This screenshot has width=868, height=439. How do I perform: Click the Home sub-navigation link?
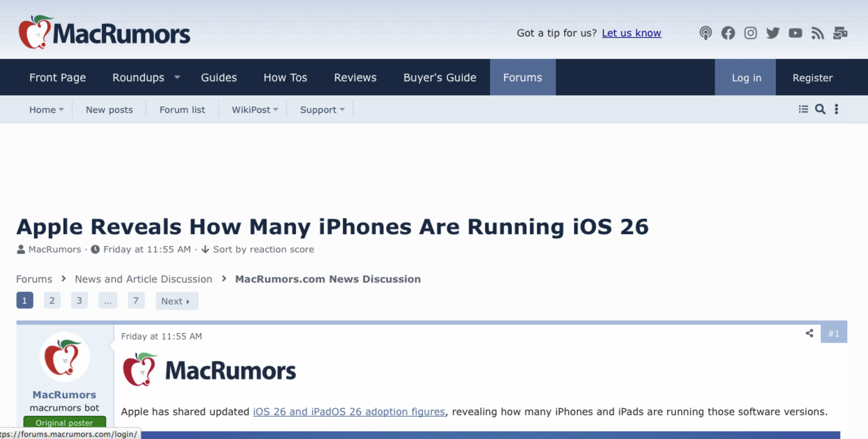[x=42, y=110]
